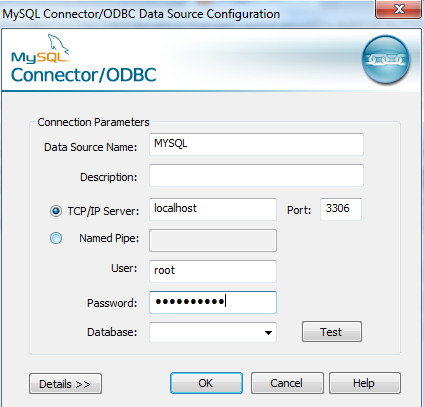
Task: Click the Data Source Name label
Action: (x=90, y=147)
